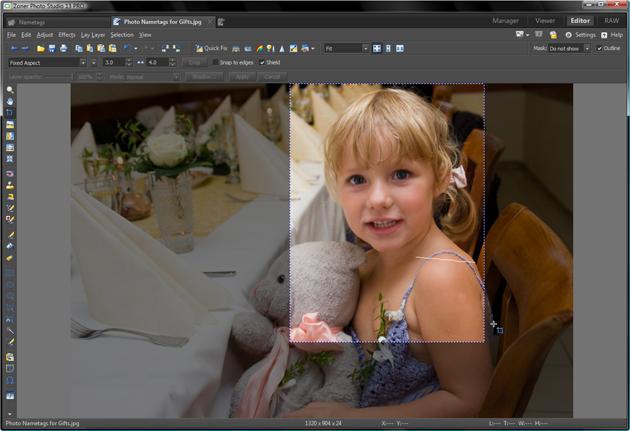The width and height of the screenshot is (630, 431).
Task: Open the View menu
Action: tap(145, 35)
